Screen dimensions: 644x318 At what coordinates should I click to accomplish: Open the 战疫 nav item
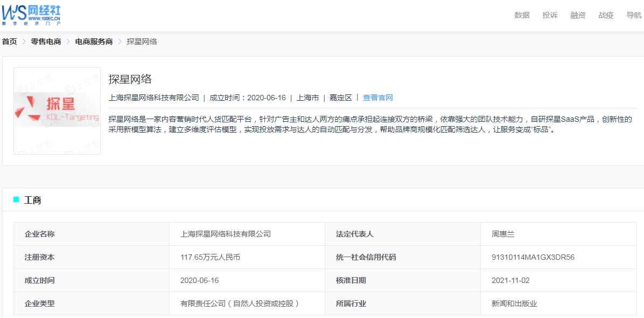point(606,15)
